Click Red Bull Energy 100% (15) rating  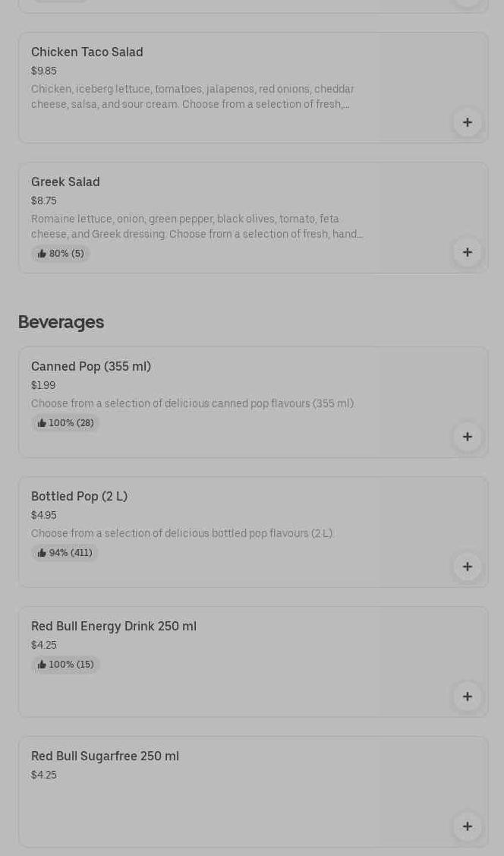tap(65, 665)
